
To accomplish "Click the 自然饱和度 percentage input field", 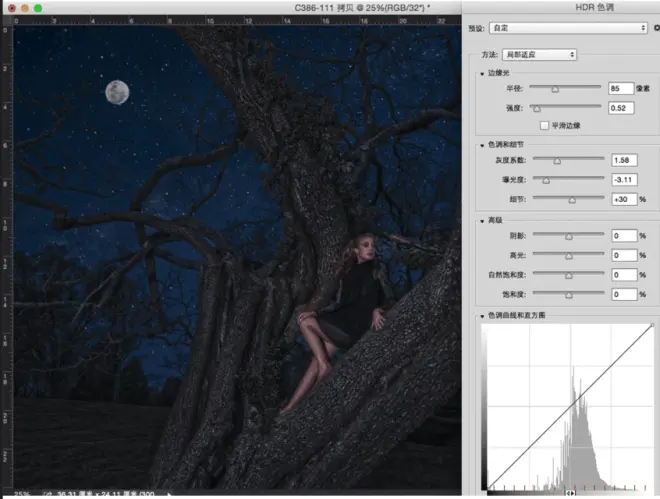I will click(624, 275).
